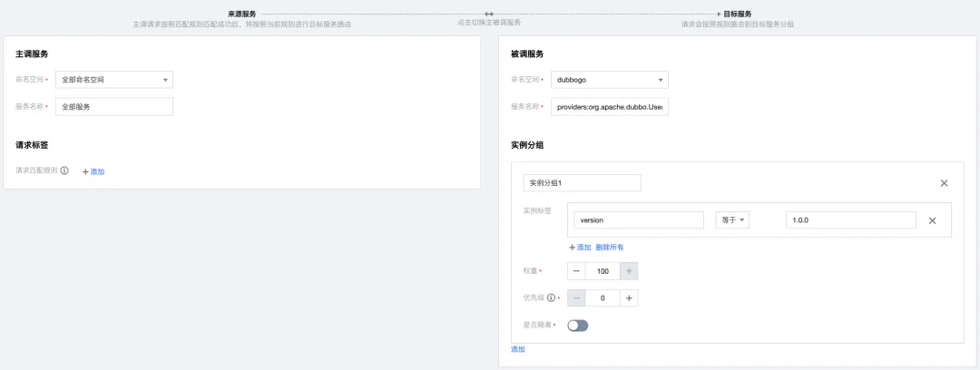The height and width of the screenshot is (370, 980).
Task: Click the providers:org.apache.dubbo service name field
Action: 610,108
